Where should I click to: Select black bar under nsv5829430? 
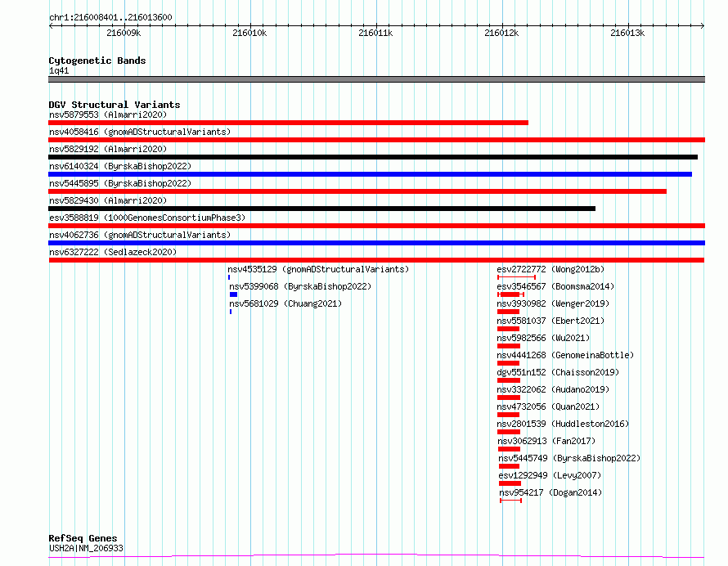[x=321, y=209]
